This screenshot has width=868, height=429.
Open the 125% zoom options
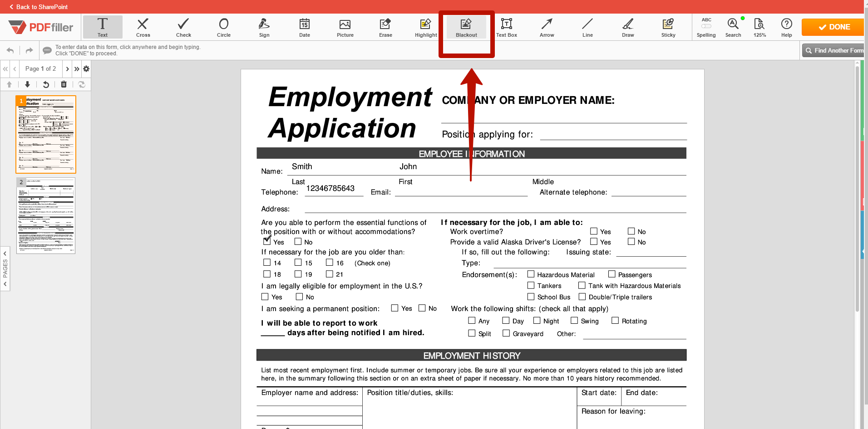tap(759, 27)
